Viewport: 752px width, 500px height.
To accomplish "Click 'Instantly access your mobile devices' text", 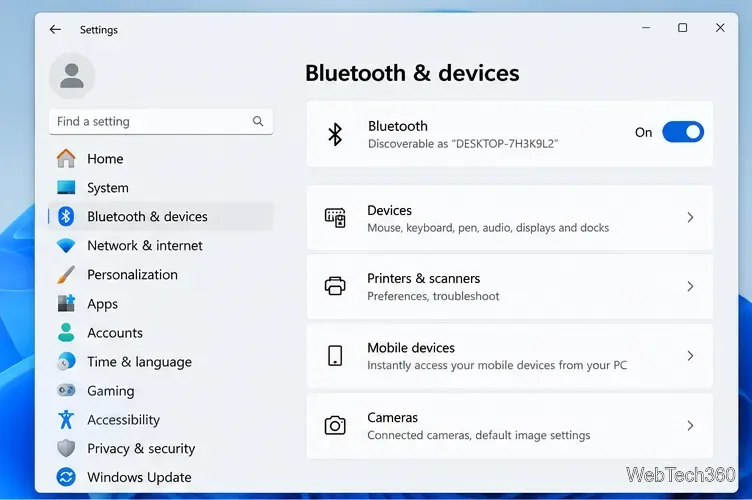I will (x=497, y=365).
